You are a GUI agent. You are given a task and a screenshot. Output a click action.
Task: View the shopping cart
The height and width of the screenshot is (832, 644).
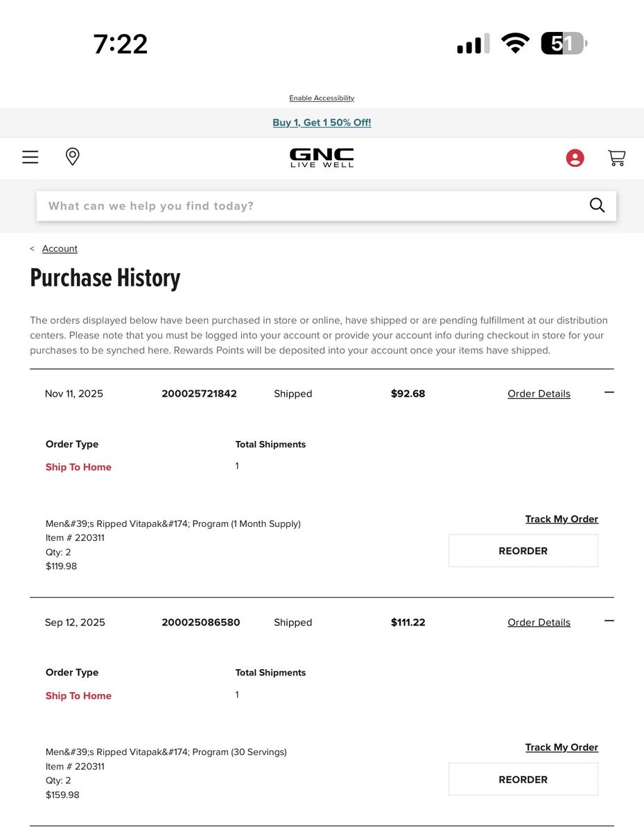pyautogui.click(x=616, y=158)
